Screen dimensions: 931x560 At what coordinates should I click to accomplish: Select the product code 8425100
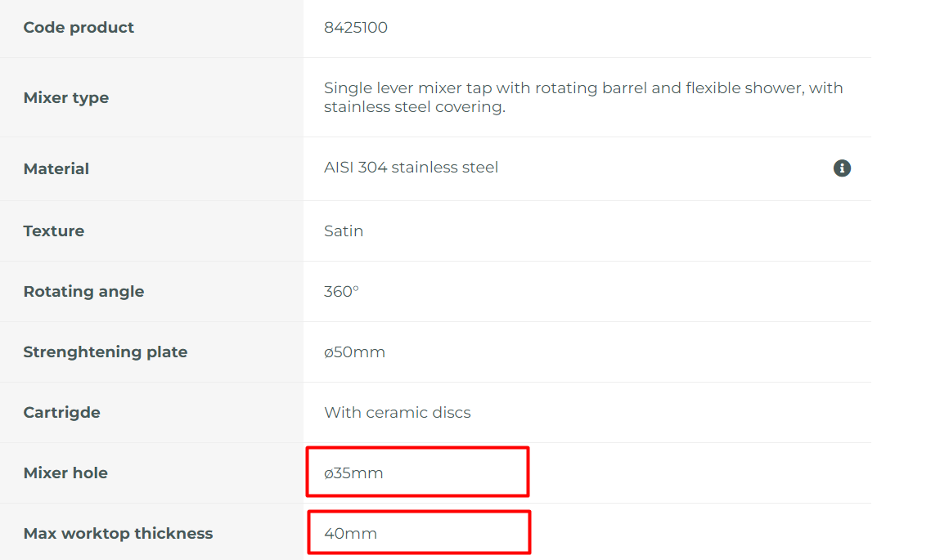356,27
